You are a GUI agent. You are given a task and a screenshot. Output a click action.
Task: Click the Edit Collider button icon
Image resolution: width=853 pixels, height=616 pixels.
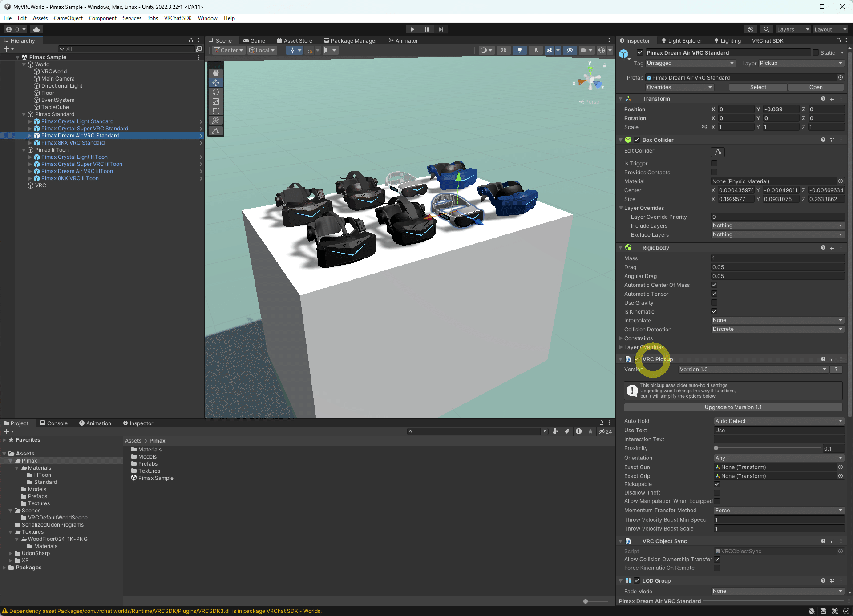tap(718, 152)
